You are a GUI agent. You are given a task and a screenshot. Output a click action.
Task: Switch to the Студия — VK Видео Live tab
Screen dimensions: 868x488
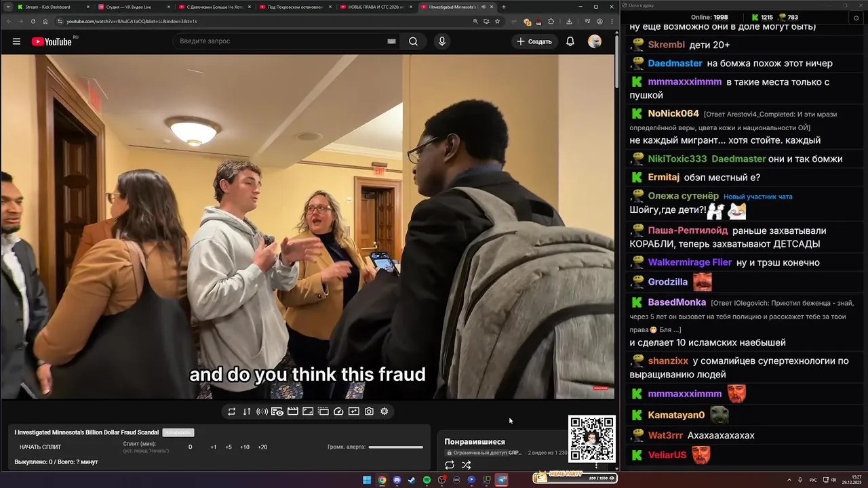134,7
